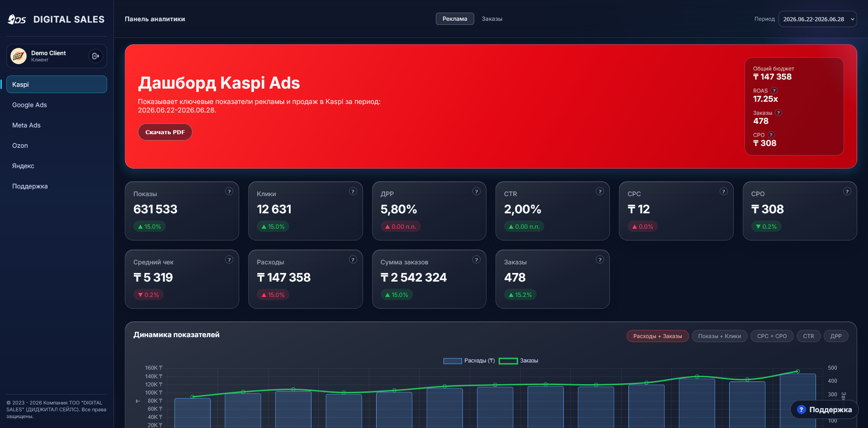Switch to the Заказы tab in header
Screen dimensions: 868x428
point(492,19)
